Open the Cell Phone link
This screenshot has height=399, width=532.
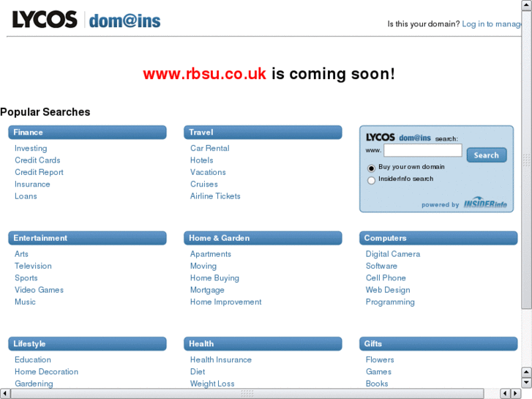point(386,277)
